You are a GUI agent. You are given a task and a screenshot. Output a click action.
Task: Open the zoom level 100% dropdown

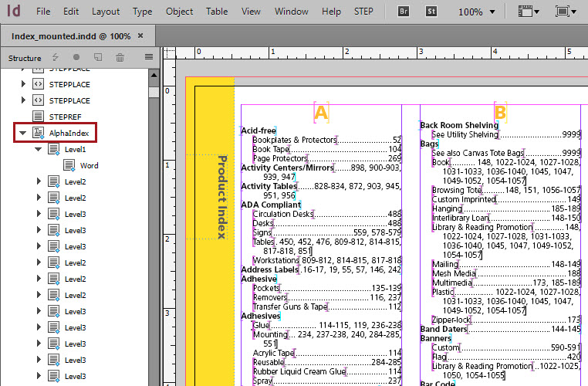point(477,12)
